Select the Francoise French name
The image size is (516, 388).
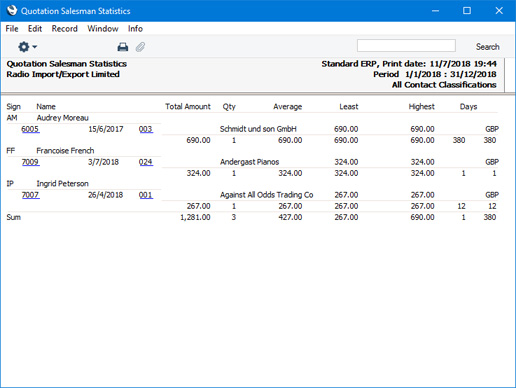point(65,151)
